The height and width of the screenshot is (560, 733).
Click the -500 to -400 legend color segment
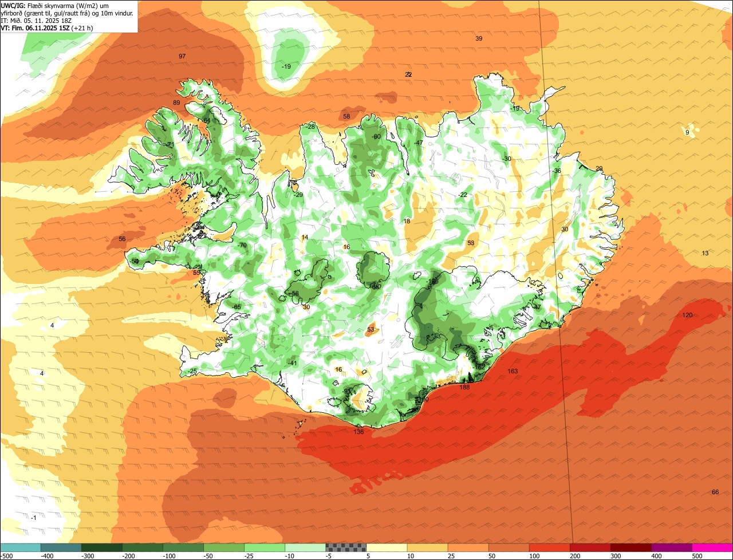(20, 547)
